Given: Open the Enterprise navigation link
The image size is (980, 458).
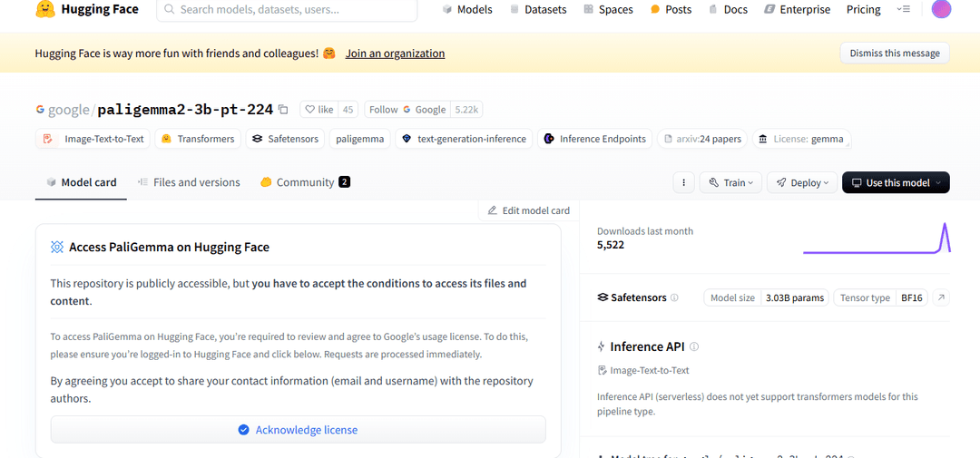Looking at the screenshot, I should coord(798,9).
